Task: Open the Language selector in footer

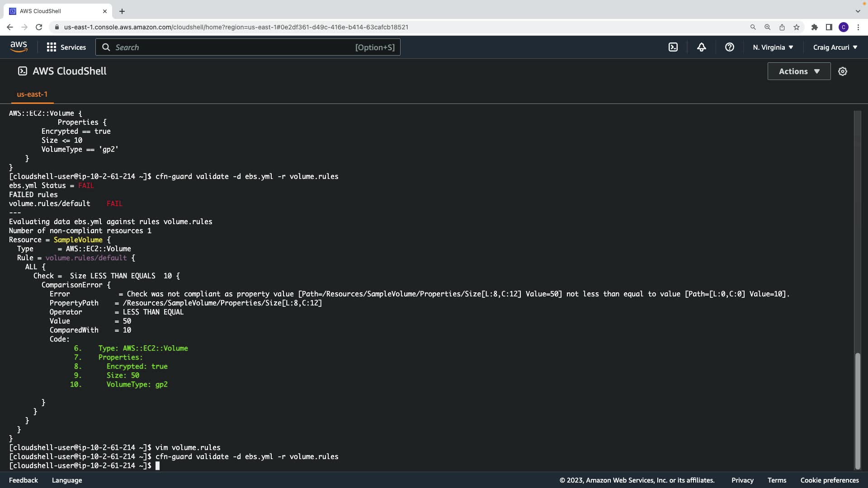Action: pos(67,480)
